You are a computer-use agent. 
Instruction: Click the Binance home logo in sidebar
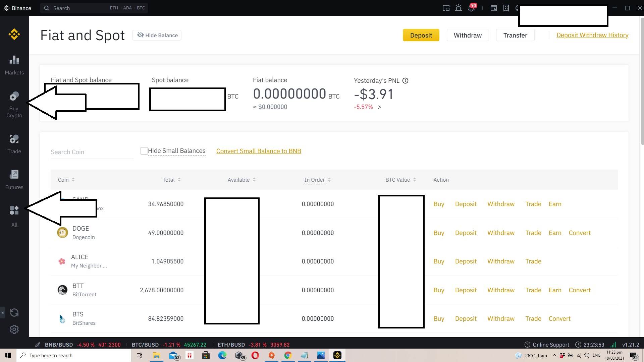14,34
